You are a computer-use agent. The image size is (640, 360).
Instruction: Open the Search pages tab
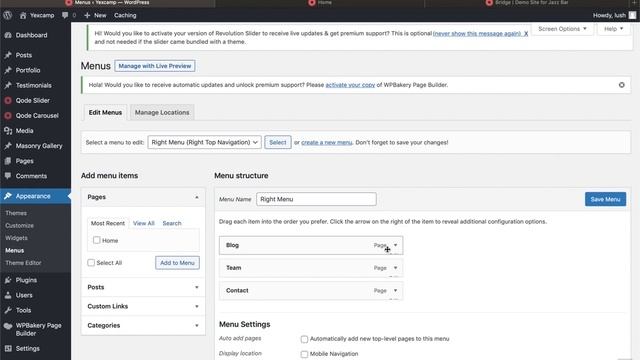pos(172,223)
